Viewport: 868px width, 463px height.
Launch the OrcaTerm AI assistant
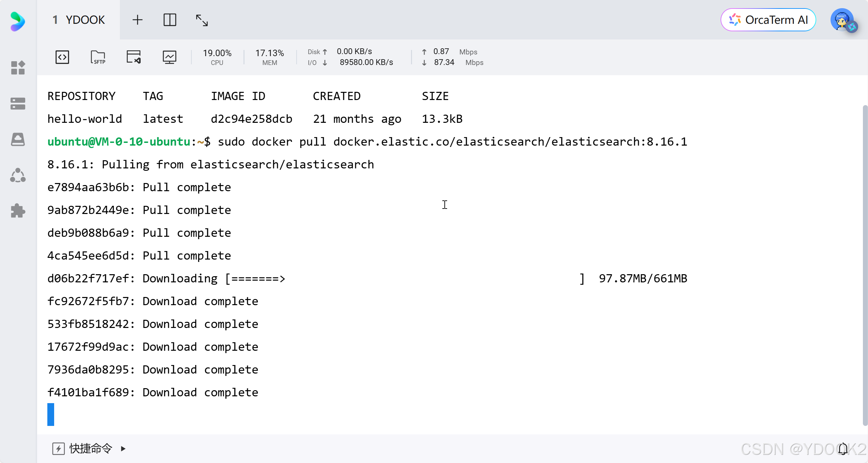(768, 20)
